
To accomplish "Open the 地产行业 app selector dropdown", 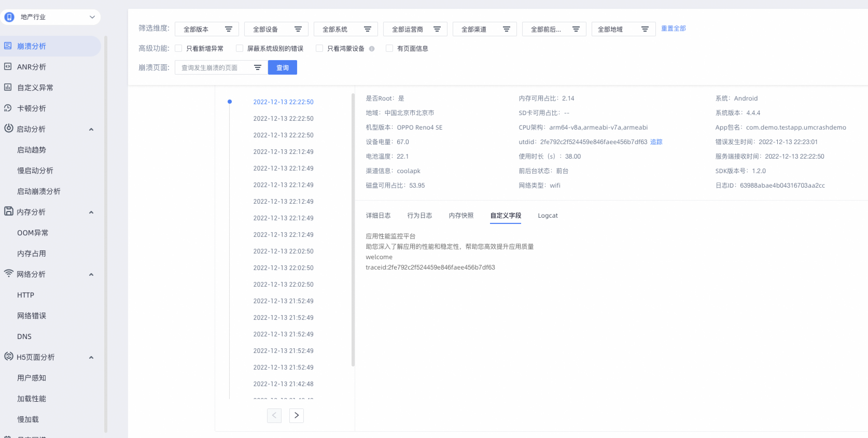I will (x=51, y=17).
